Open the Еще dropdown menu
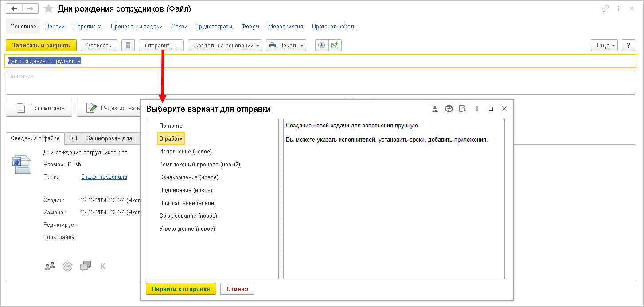The width and height of the screenshot is (644, 307). [x=604, y=45]
